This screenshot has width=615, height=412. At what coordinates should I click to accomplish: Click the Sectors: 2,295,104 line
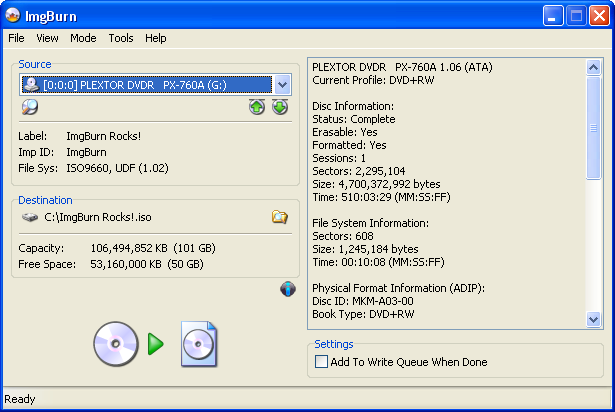[x=358, y=171]
